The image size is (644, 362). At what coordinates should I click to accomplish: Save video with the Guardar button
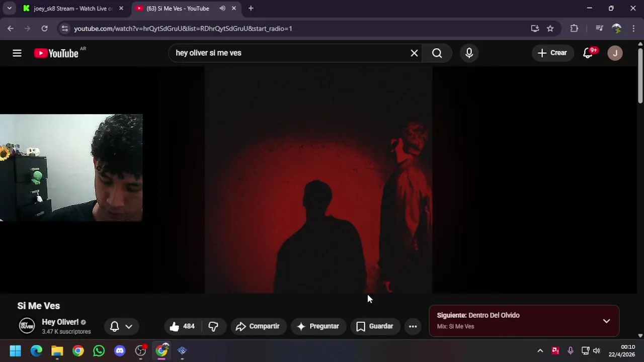click(375, 326)
